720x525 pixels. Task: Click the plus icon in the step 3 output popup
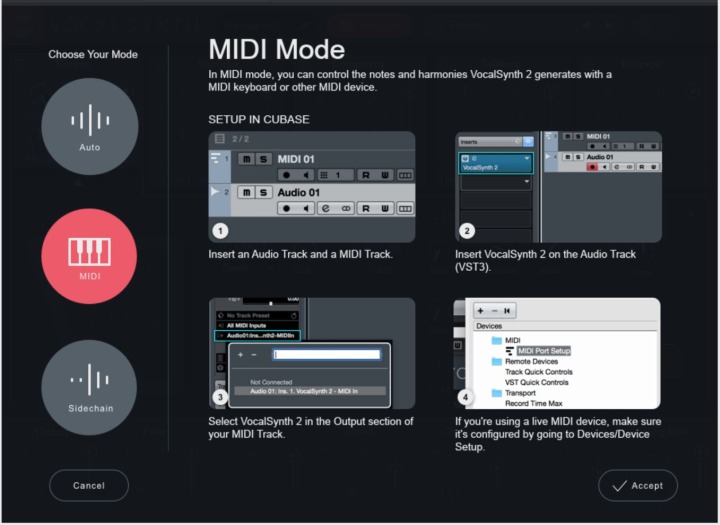[240, 355]
